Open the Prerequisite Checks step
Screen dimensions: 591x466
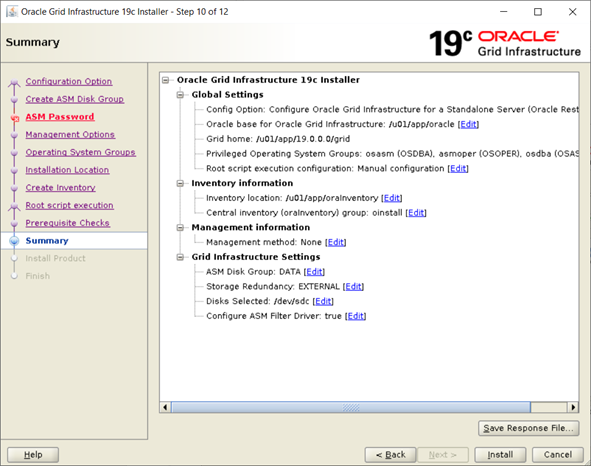pos(67,223)
